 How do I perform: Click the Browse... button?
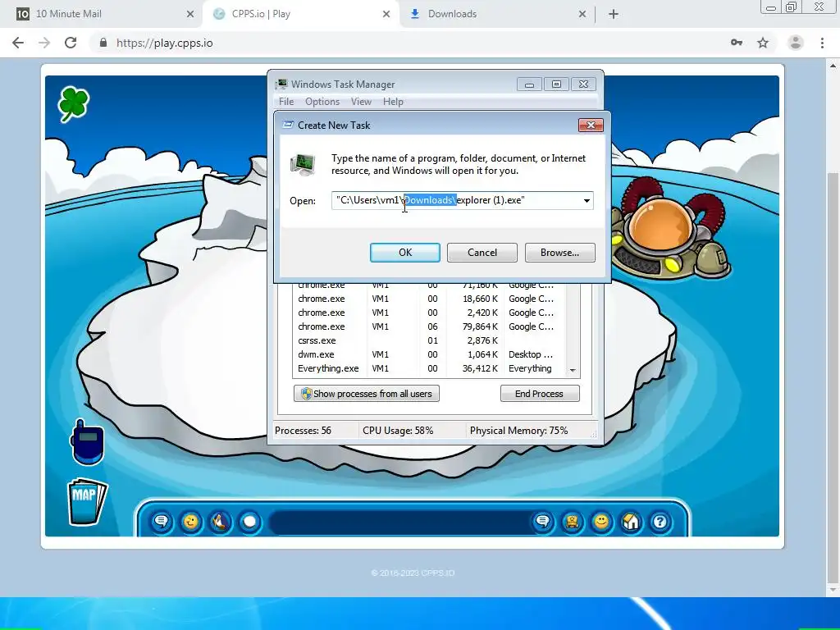(559, 253)
